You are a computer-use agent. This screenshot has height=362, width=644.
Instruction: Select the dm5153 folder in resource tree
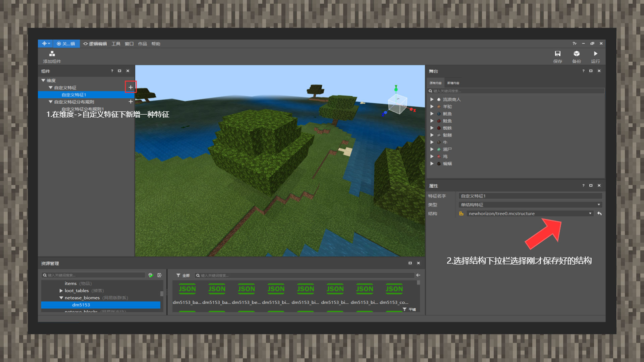tap(101, 305)
